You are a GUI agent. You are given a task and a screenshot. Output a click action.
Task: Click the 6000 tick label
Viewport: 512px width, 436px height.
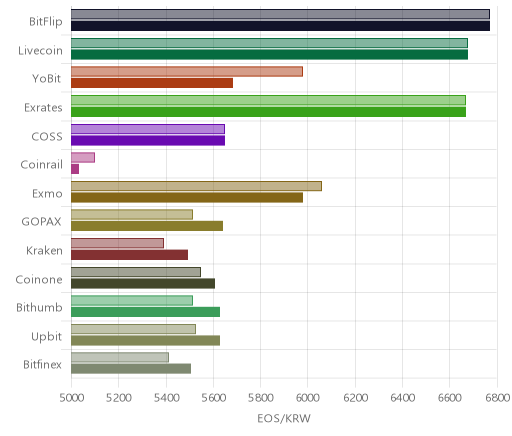point(308,398)
